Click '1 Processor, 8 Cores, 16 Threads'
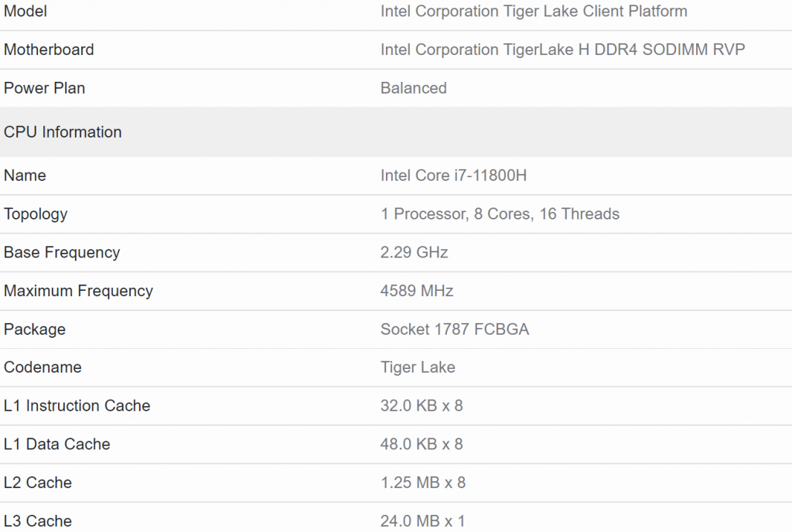This screenshot has height=532, width=792. tap(500, 214)
